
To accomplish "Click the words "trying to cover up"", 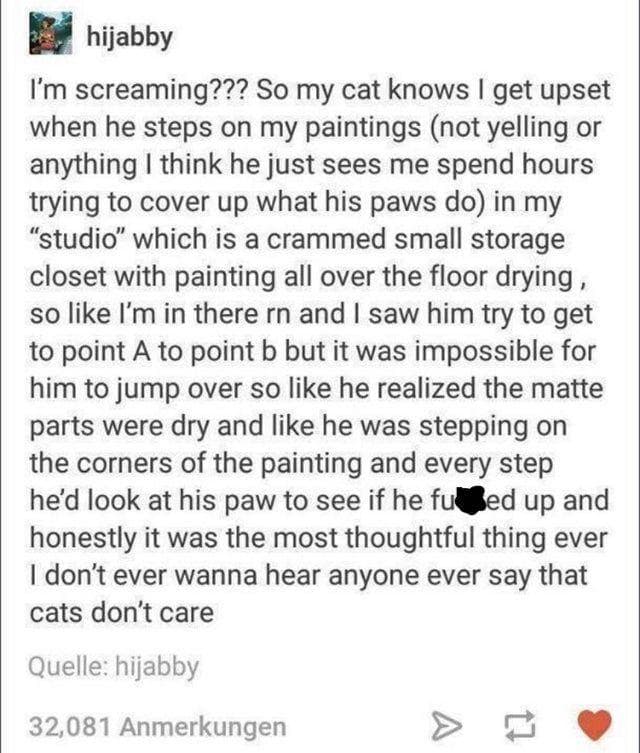I will tap(139, 203).
